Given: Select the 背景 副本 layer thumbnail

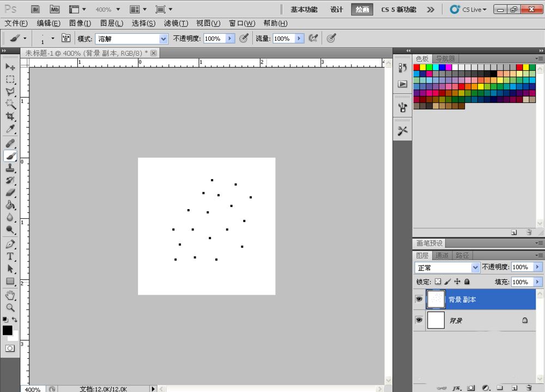Looking at the screenshot, I should coord(435,299).
